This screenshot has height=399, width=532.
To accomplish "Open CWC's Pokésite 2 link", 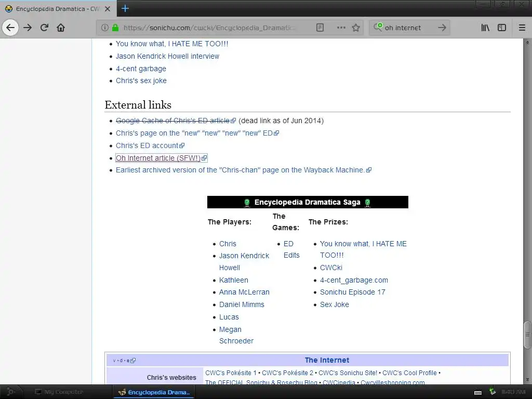I will click(287, 373).
